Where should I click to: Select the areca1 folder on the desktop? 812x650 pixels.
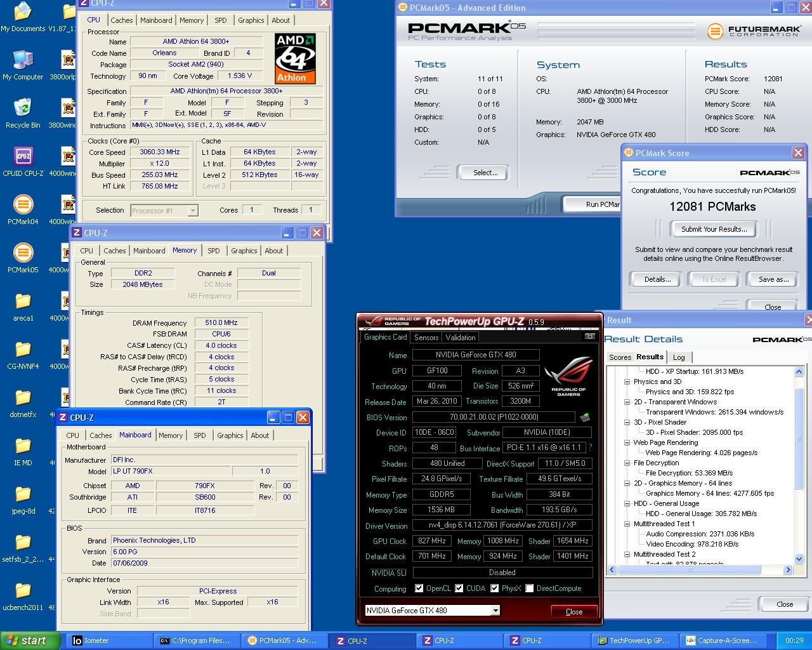23,306
